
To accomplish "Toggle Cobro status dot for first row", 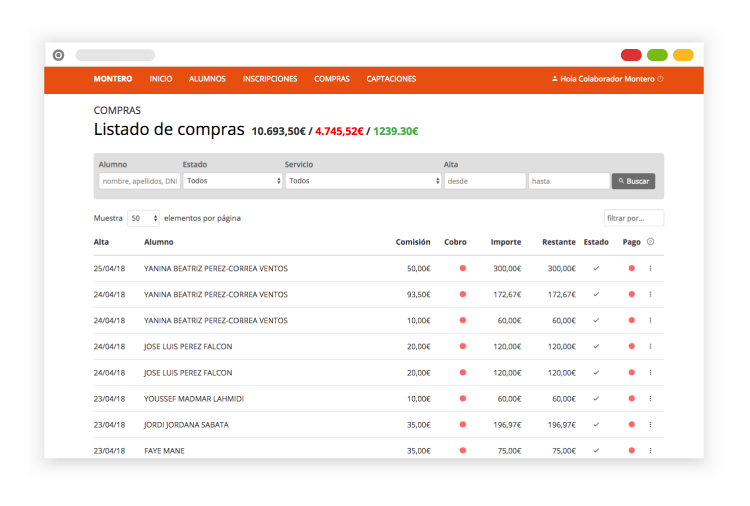I will 462,268.
